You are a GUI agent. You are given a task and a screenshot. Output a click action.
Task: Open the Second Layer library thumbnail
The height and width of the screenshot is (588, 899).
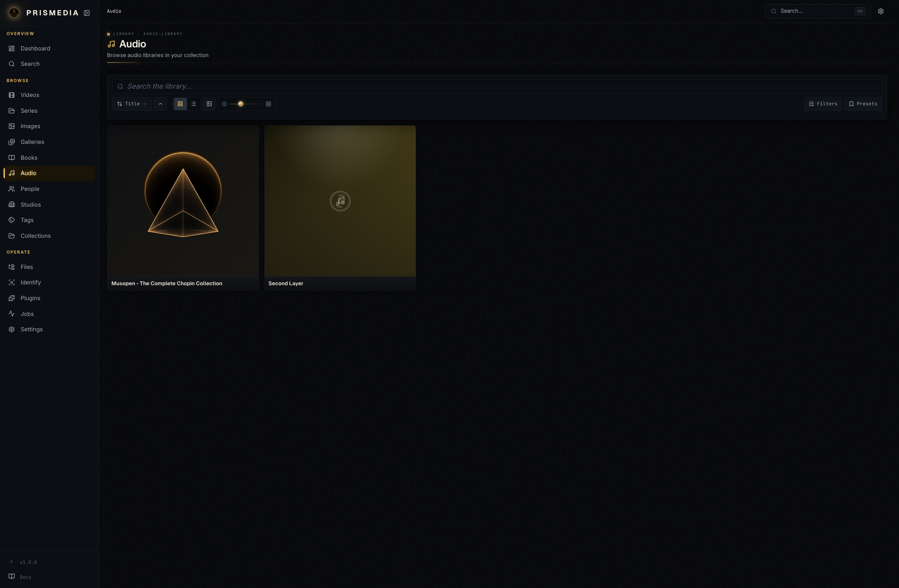point(340,201)
